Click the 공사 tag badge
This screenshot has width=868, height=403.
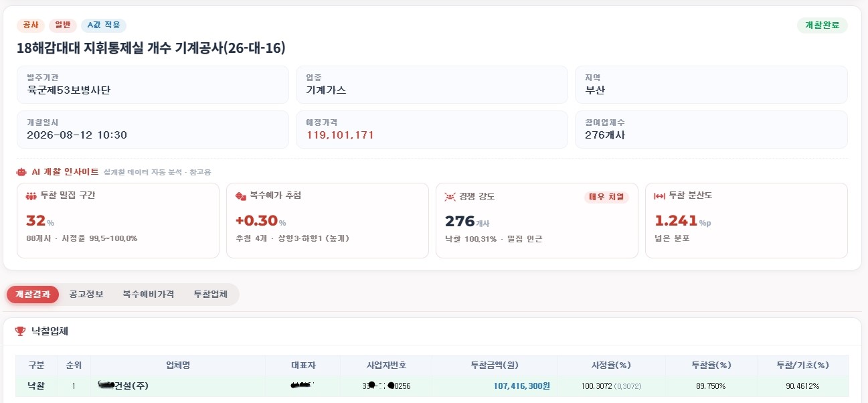pyautogui.click(x=31, y=25)
